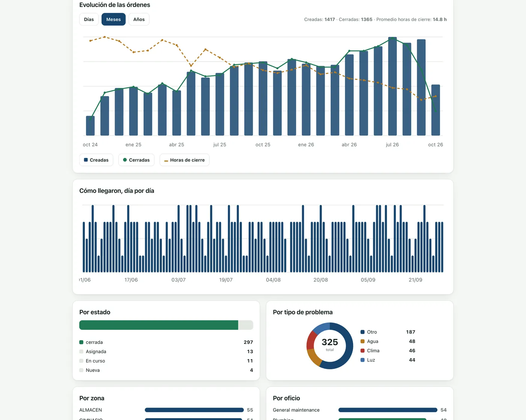Click the donut chart showing 325 total

[x=330, y=346]
